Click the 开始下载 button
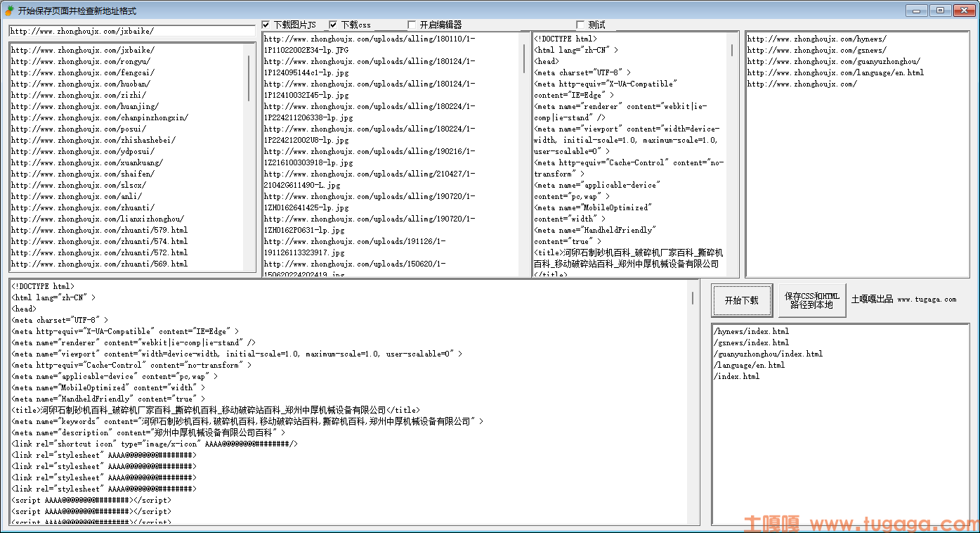The image size is (980, 533). [742, 300]
